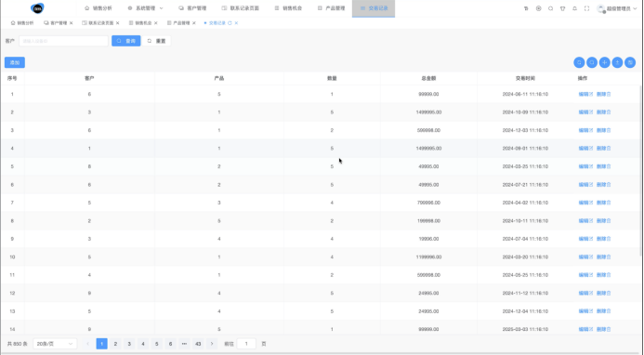
Task: Close the 联系记录页面 page tab
Action: point(117,23)
